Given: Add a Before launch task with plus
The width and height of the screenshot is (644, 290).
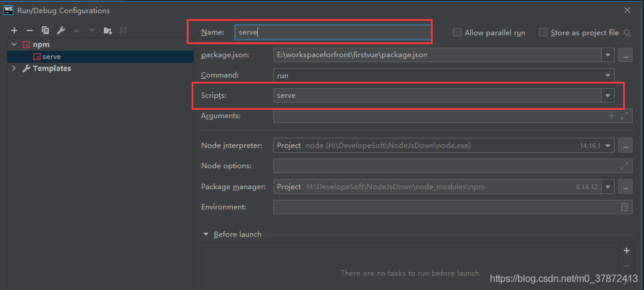Looking at the screenshot, I should point(627,251).
